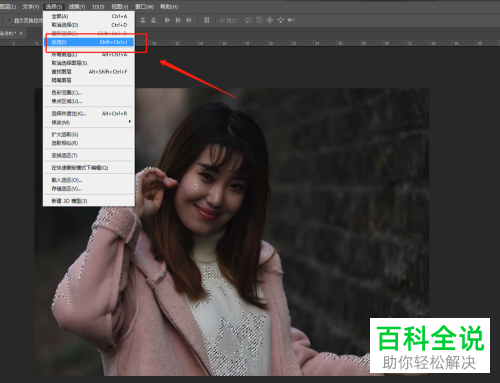The image size is (500, 383).
Task: Open the 色彩范围(C)... dialog entry
Action: pos(89,92)
